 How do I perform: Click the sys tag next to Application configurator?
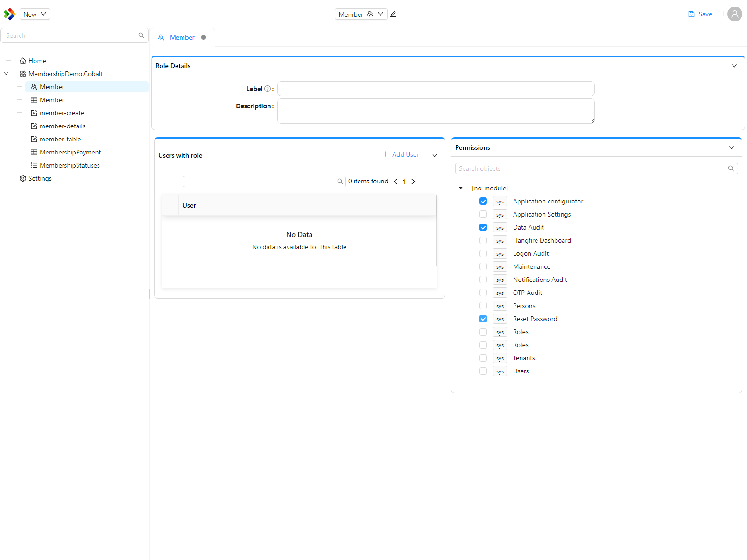point(500,202)
